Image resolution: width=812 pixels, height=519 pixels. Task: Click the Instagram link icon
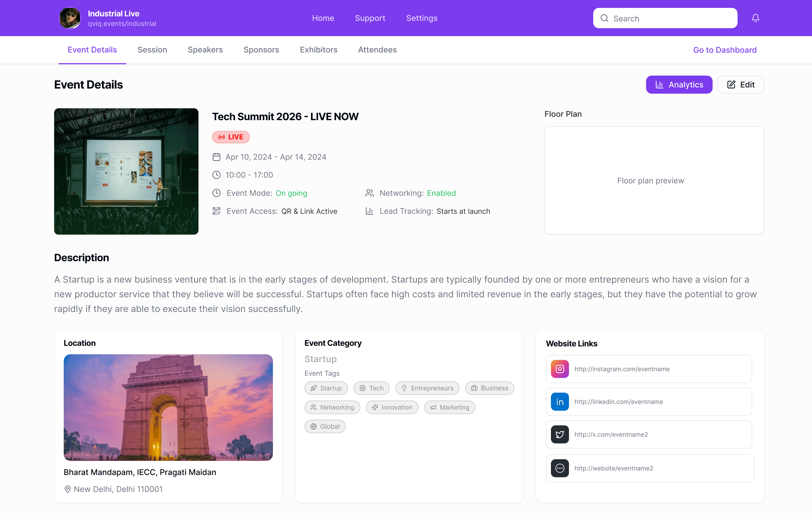click(560, 369)
